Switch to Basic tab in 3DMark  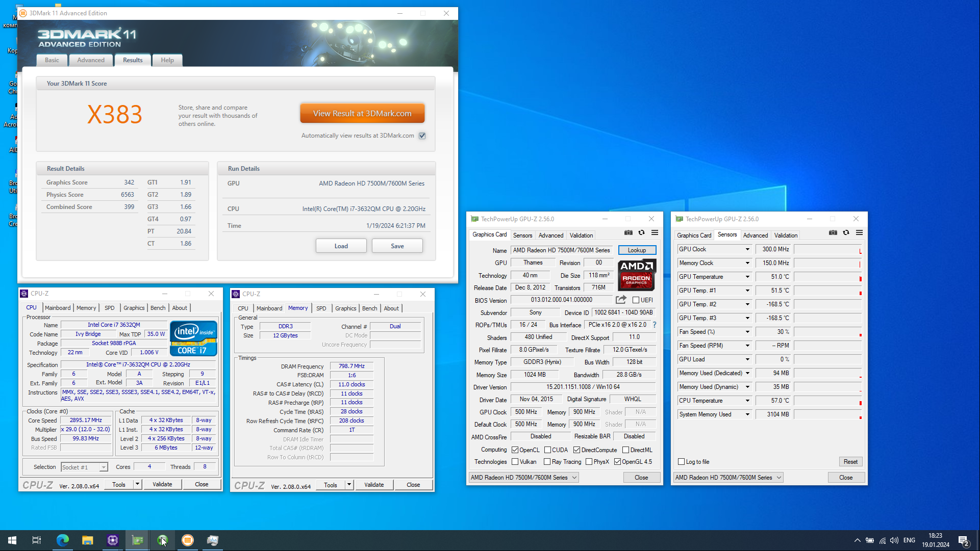52,60
